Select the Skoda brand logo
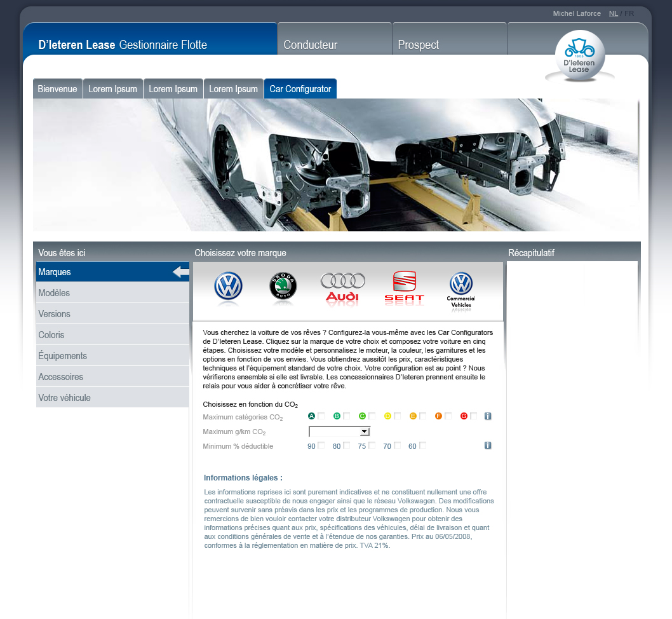Image resolution: width=672 pixels, height=619 pixels. click(283, 286)
